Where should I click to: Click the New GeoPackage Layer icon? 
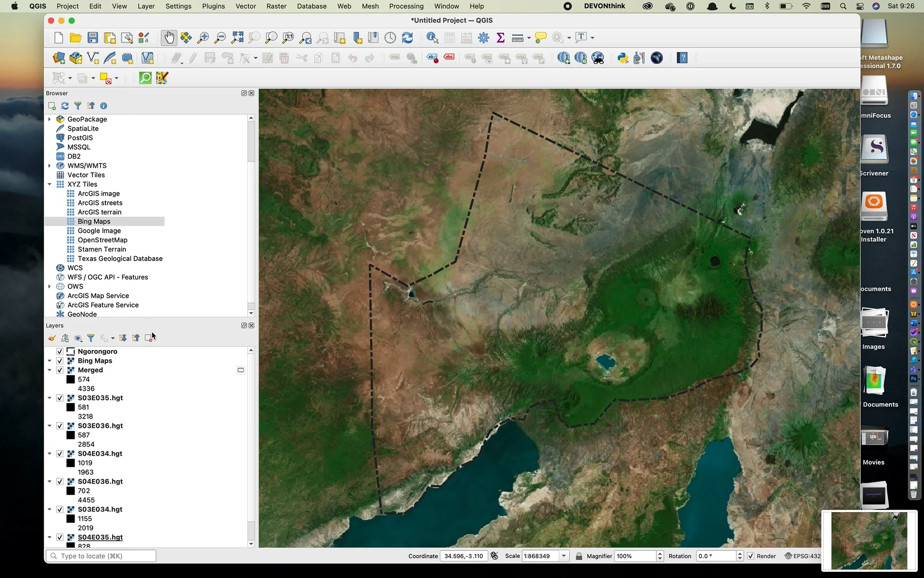click(76, 58)
